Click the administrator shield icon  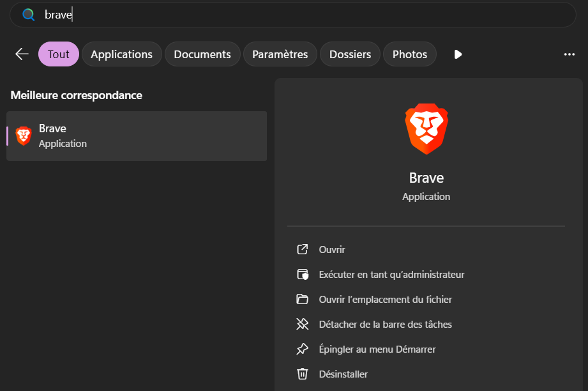(302, 274)
